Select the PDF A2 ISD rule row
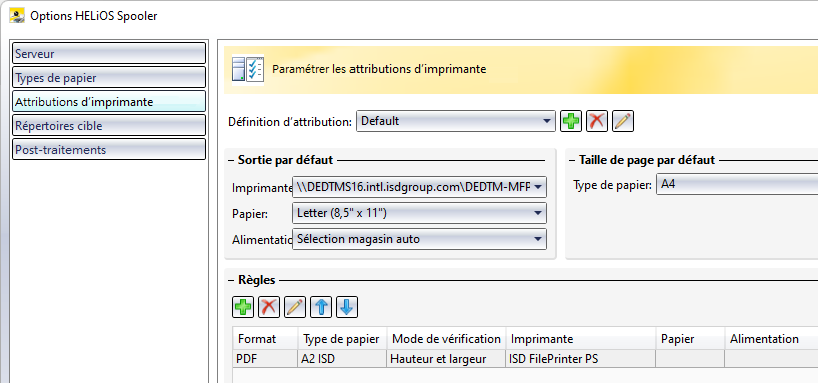Screen dimensions: 818x383 (x=525, y=358)
